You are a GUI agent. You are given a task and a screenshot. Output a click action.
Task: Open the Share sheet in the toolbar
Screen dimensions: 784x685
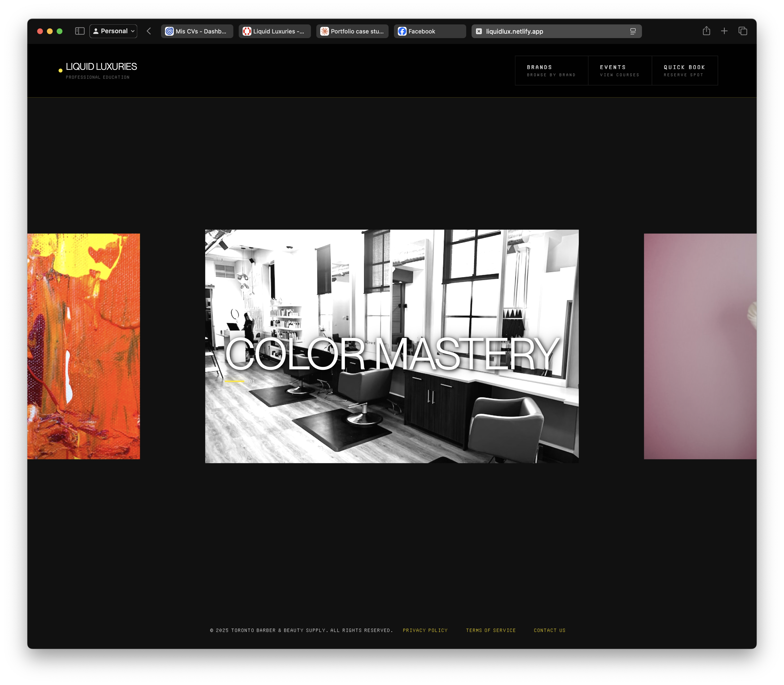point(706,31)
